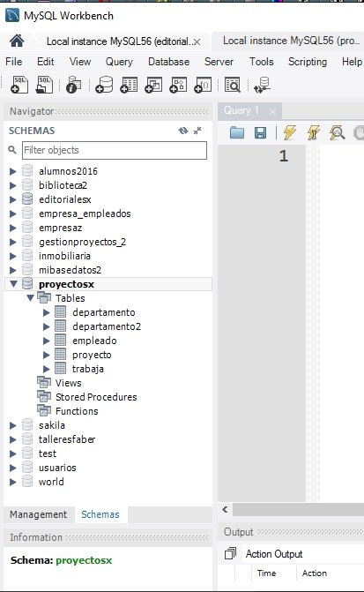Refresh the schemas list icon
Screen dimensions: 364x592
pos(183,131)
